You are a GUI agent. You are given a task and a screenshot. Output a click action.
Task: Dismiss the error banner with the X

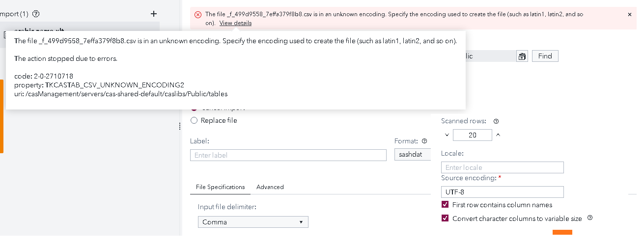click(x=630, y=15)
